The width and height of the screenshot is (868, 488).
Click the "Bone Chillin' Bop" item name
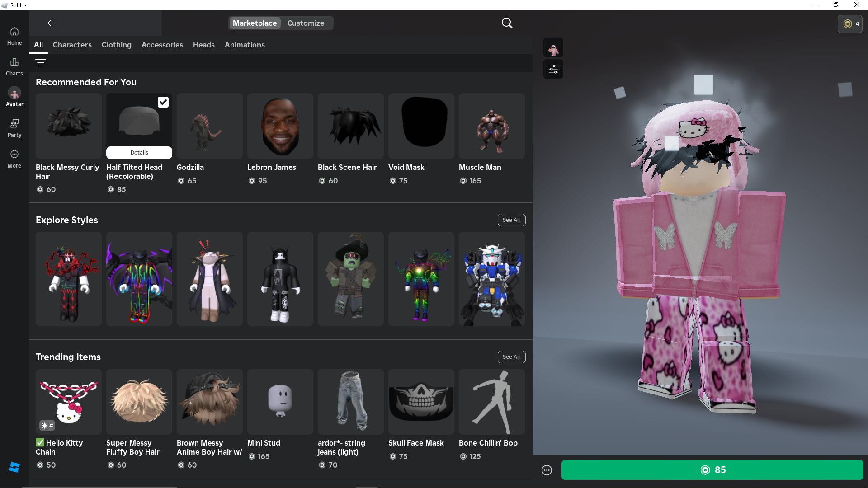tap(488, 443)
